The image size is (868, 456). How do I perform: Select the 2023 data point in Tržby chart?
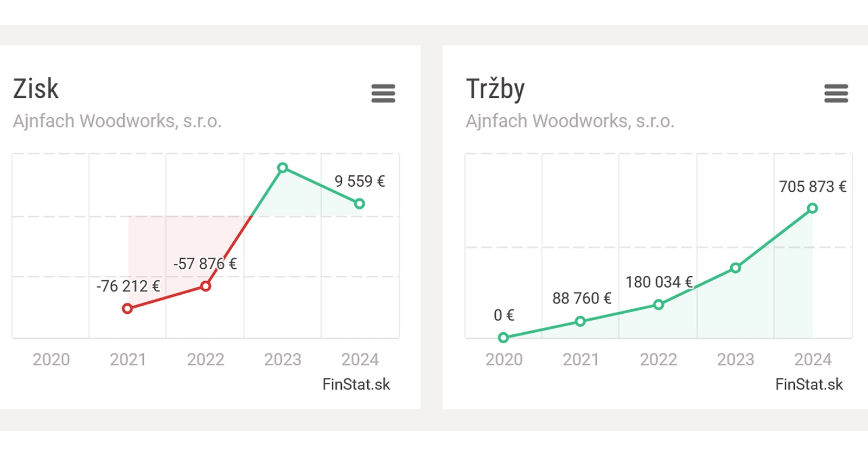coord(736,268)
